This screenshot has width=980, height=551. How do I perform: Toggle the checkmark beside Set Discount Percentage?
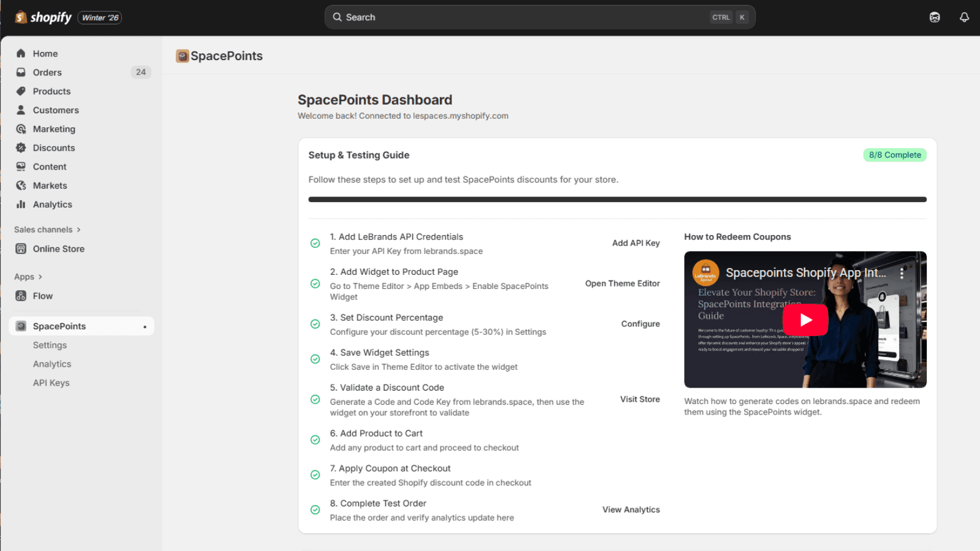click(315, 324)
